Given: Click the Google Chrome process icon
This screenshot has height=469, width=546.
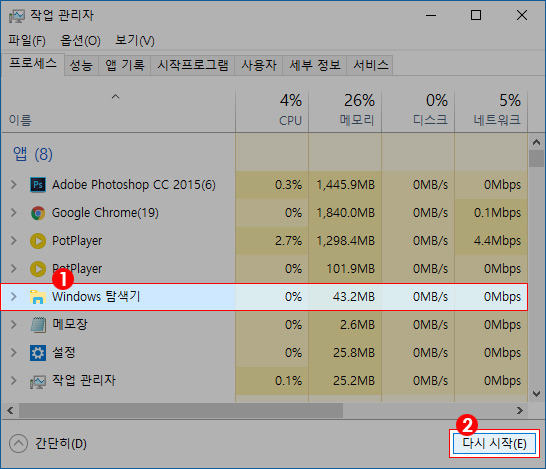Looking at the screenshot, I should point(38,213).
